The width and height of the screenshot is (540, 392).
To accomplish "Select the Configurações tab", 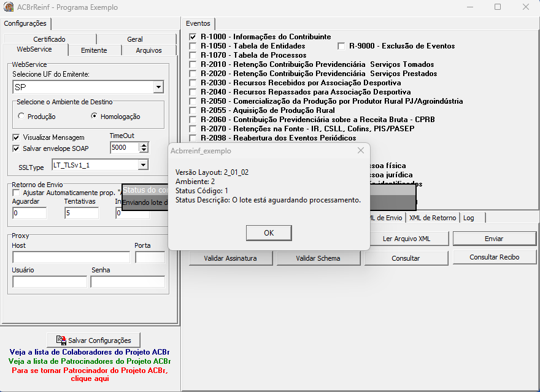I will pyautogui.click(x=25, y=23).
